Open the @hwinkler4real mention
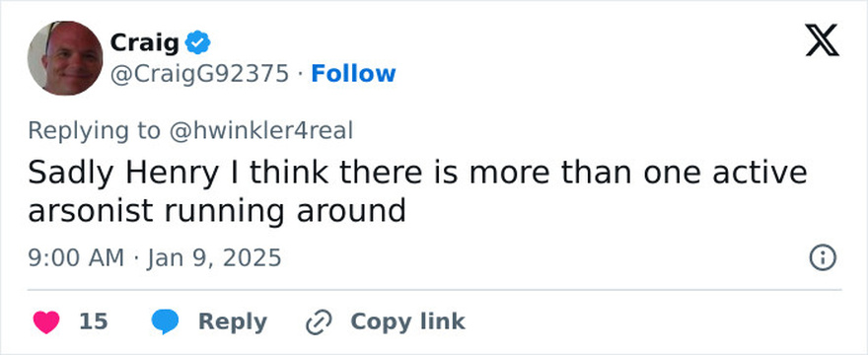868x355 pixels. [260, 131]
